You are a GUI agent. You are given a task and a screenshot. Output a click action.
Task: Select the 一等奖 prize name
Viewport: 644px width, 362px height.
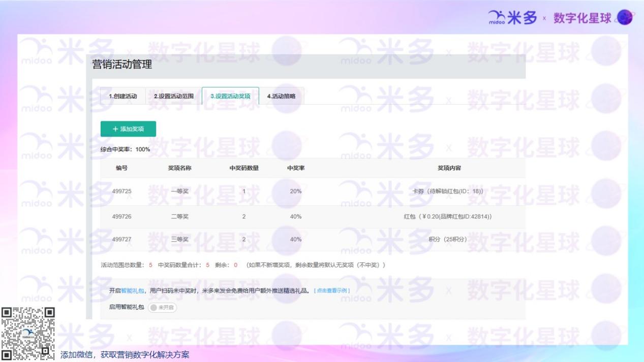(x=179, y=191)
